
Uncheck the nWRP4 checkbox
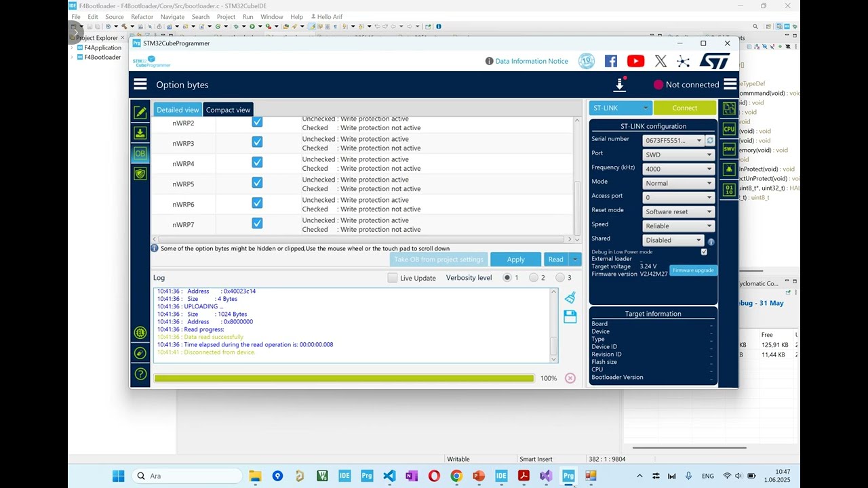click(x=257, y=162)
